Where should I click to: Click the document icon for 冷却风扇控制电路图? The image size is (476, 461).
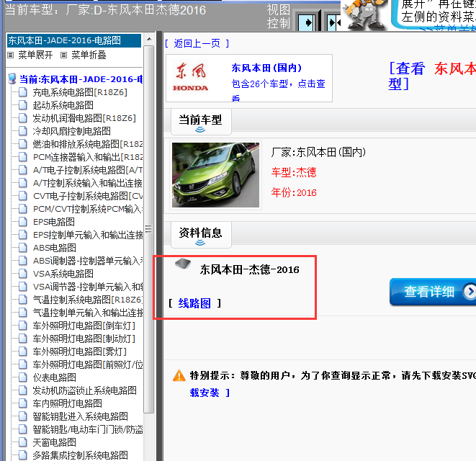23,131
